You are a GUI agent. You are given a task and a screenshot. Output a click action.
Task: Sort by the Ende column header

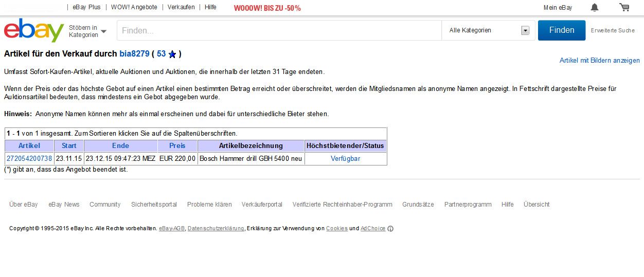(x=120, y=145)
